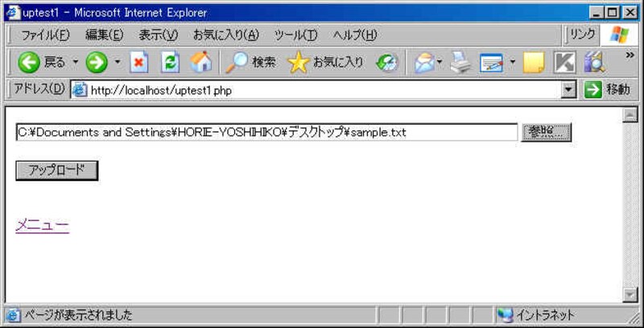Screen dimensions: 644x328
Task: Click the Windows flag logo
Action: click(619, 35)
